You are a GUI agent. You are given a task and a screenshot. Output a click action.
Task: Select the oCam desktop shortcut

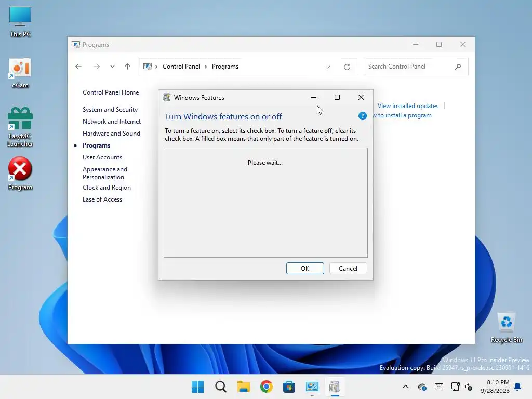click(20, 73)
